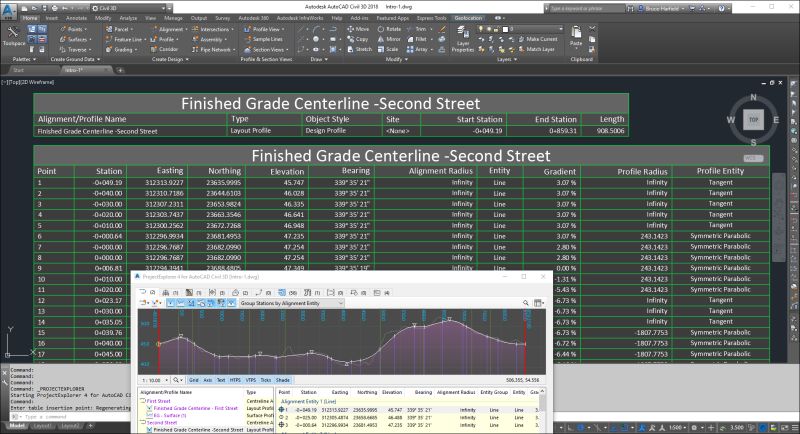
Task: Toggle Text display in profile view
Action: coord(221,380)
